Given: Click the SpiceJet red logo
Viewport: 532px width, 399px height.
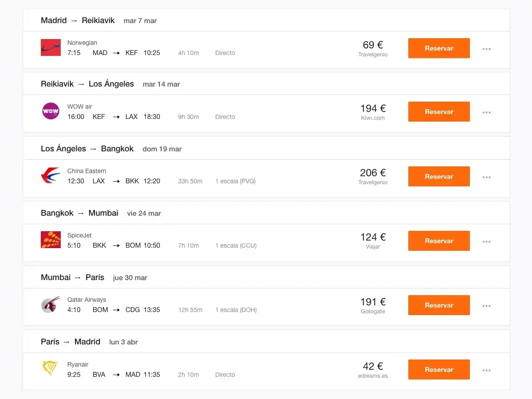Looking at the screenshot, I should pos(51,240).
